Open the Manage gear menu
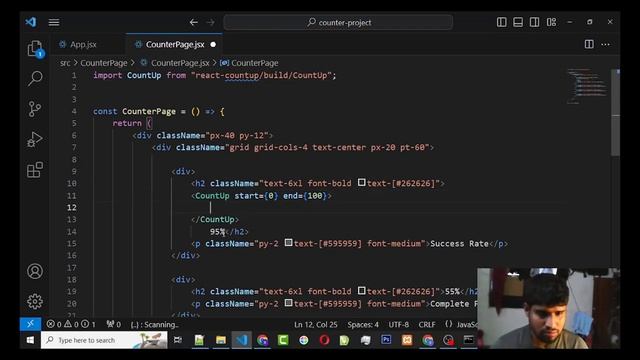The height and width of the screenshot is (360, 640). point(35,301)
